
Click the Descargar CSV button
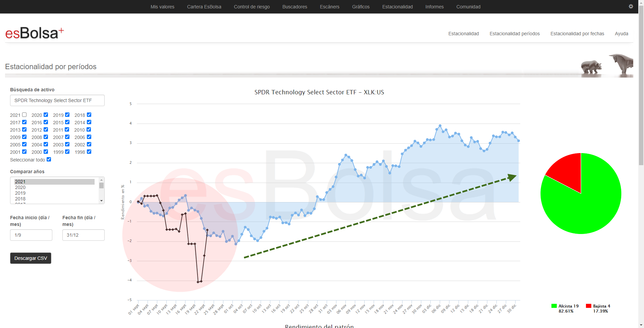31,258
